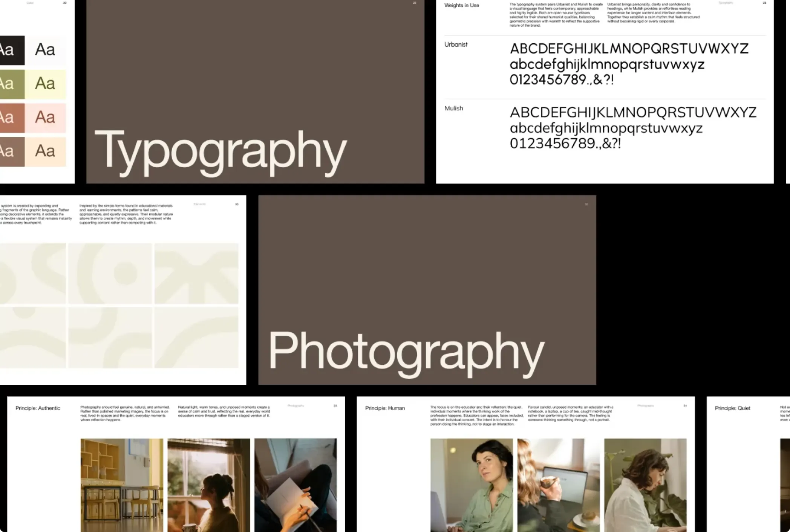Screen dimensions: 790x532
Task: Click the Principle: Authentic heading
Action: [38, 408]
